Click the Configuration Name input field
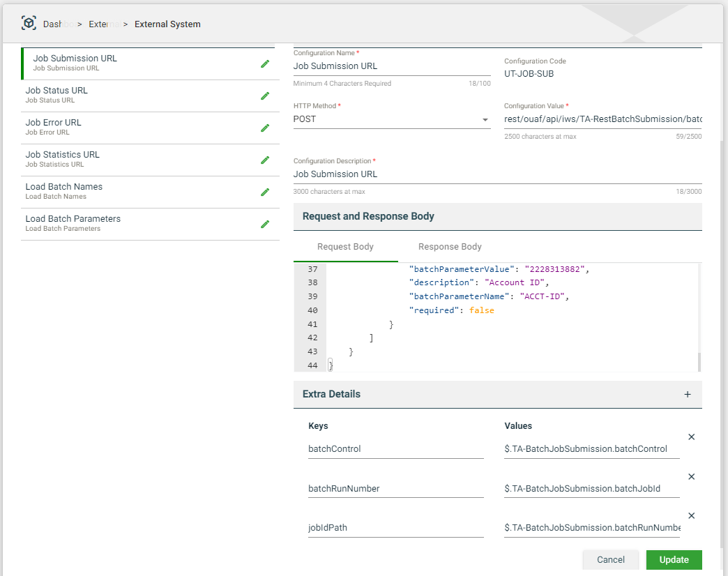Viewport: 728px width, 576px height. [391, 66]
